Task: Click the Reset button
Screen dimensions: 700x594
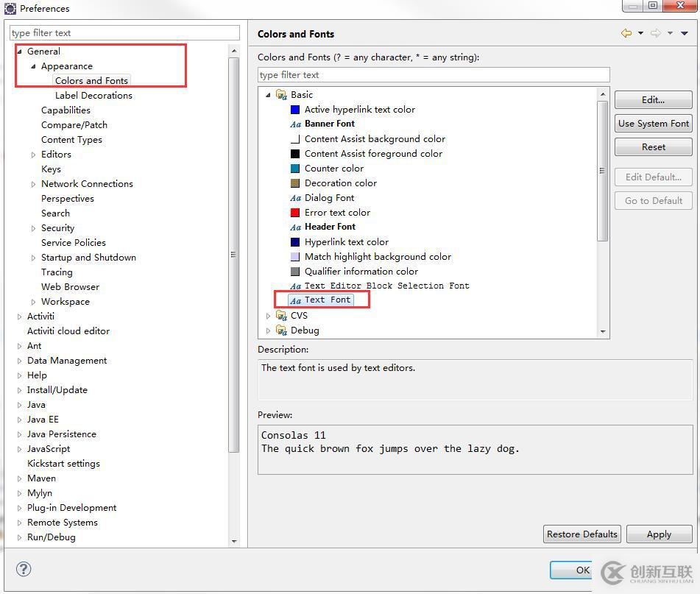Action: coord(653,147)
